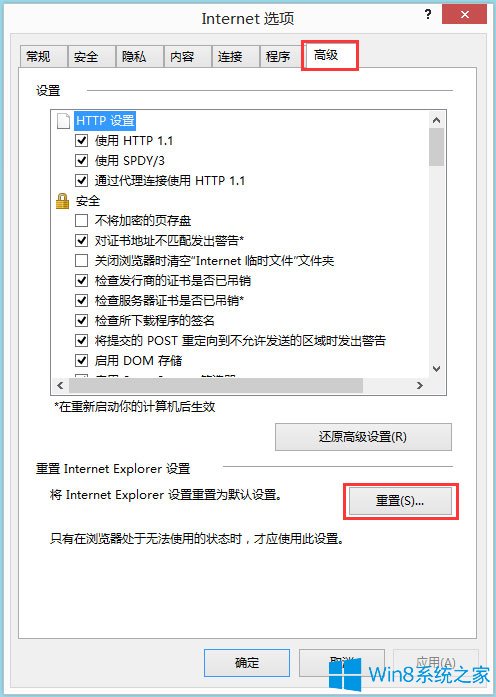The height and width of the screenshot is (697, 496).
Task: Click the vertical scrollbar thumb in settings list
Action: (x=436, y=147)
